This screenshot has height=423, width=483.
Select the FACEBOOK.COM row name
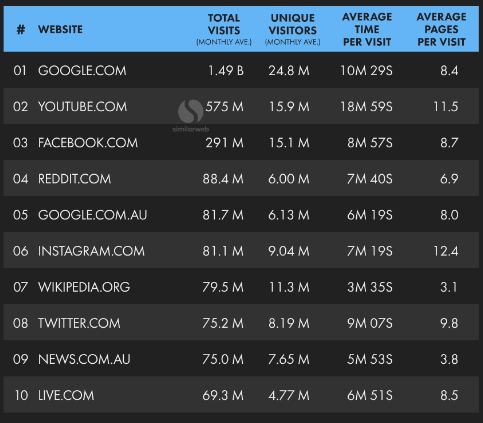tap(88, 143)
